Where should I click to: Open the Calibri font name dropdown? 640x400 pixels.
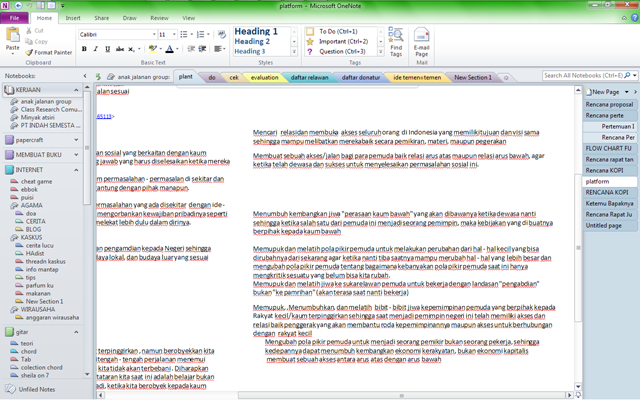154,34
